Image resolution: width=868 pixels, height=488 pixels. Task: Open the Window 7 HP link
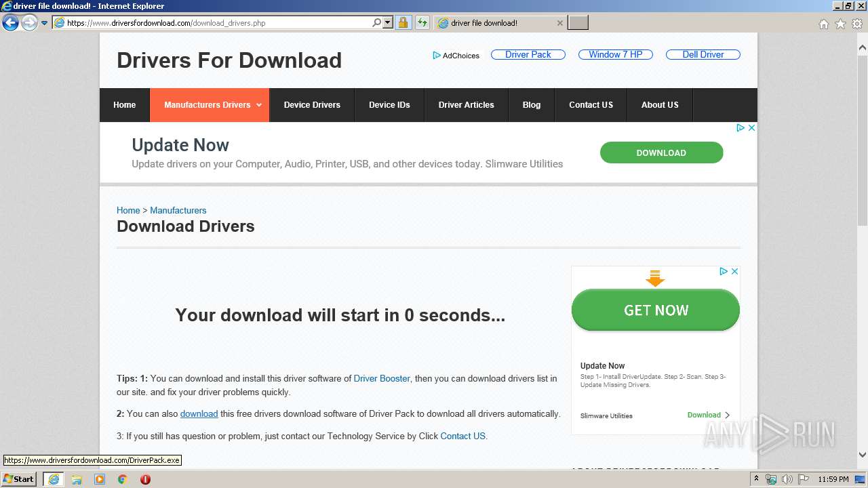click(x=615, y=54)
